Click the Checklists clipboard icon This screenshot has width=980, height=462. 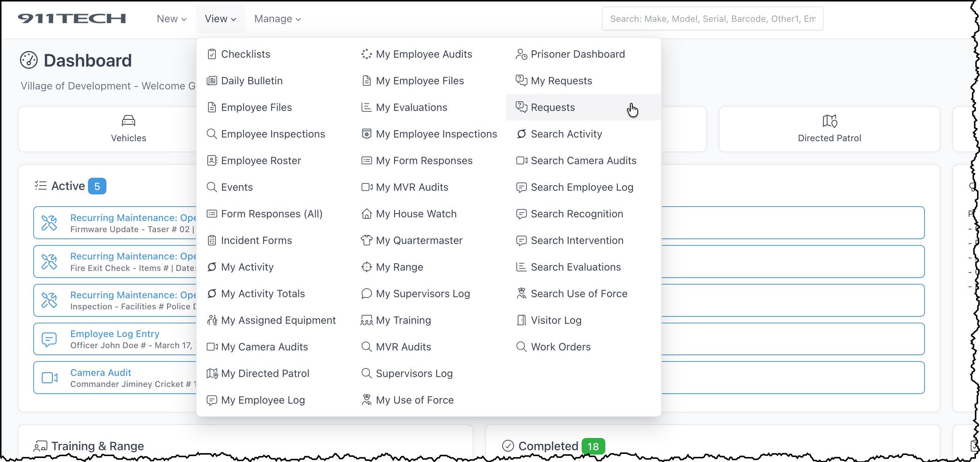point(211,54)
